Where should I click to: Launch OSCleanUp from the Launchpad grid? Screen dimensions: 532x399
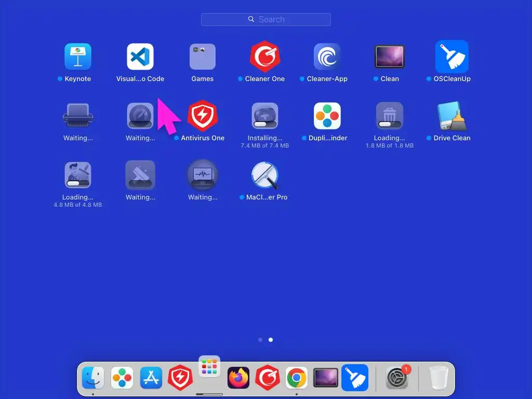[x=452, y=56]
